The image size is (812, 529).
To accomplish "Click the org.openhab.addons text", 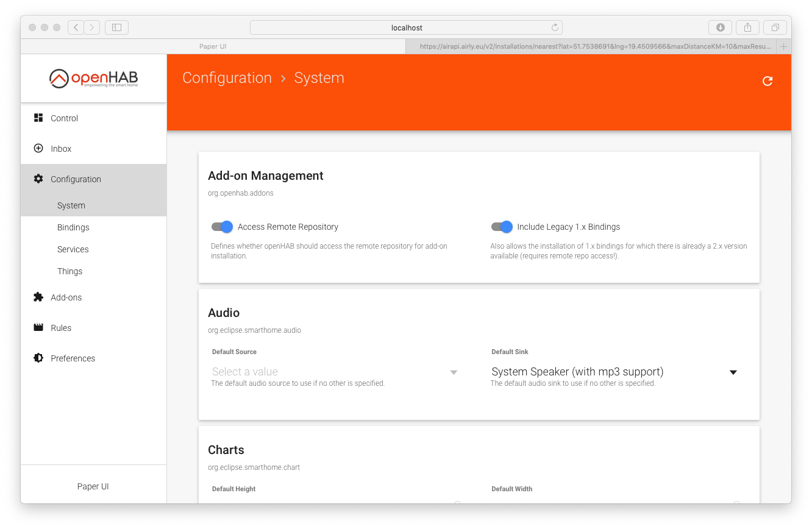I will [241, 193].
